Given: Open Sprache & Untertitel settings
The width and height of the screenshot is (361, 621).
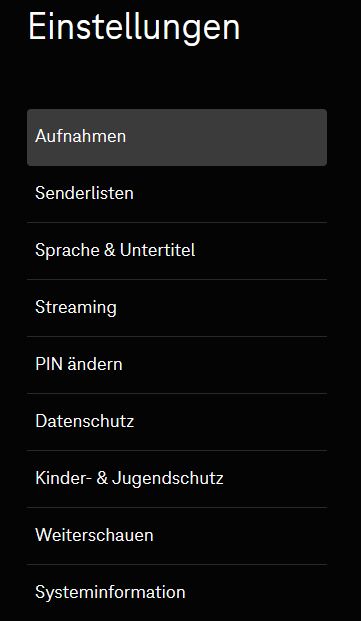Looking at the screenshot, I should coord(177,251).
